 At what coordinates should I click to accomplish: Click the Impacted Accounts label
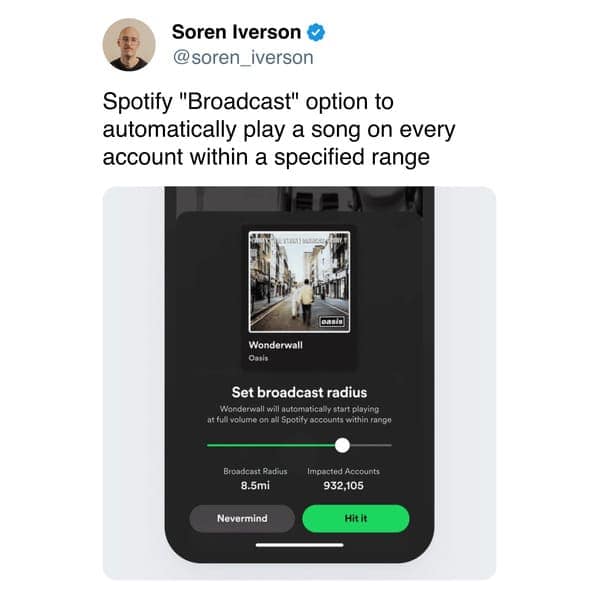tap(343, 471)
